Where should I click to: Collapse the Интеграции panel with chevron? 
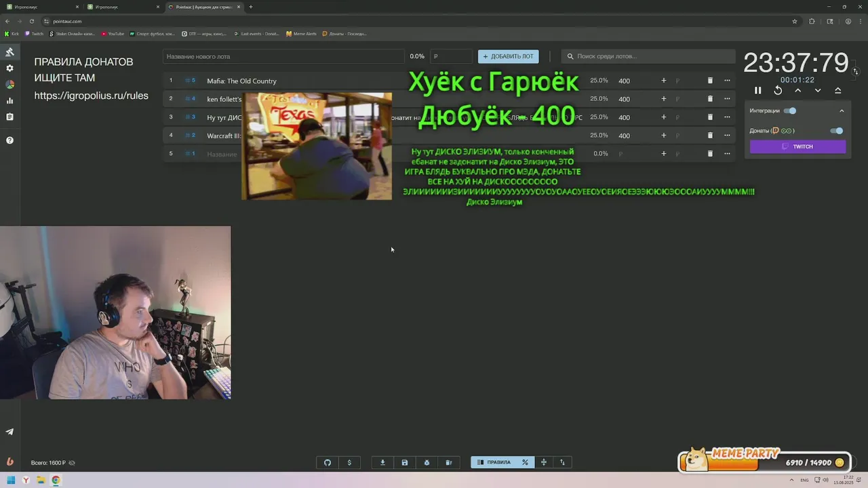click(x=842, y=111)
